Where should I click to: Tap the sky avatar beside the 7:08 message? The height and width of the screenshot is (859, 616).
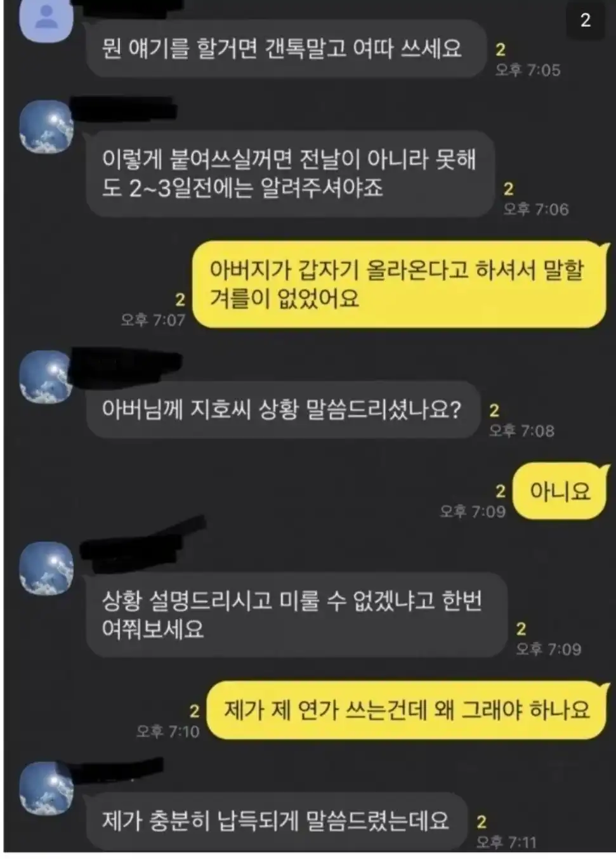coord(46,376)
